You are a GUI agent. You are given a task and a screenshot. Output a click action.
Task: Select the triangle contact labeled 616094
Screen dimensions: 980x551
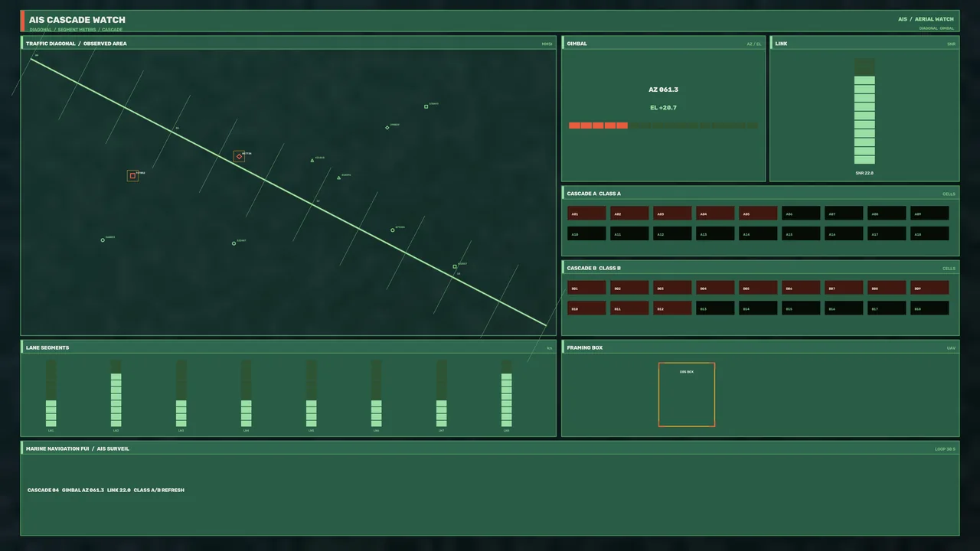pos(338,178)
